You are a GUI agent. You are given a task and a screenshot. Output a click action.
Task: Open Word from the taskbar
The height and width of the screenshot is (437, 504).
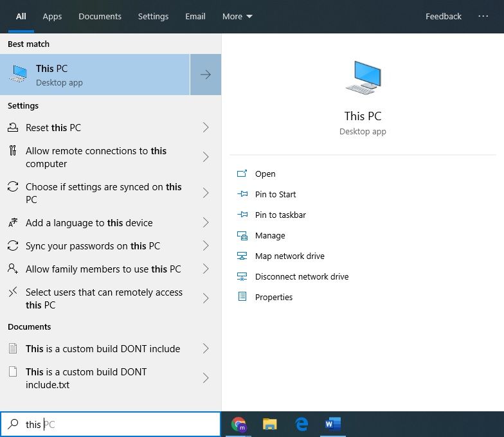point(333,424)
